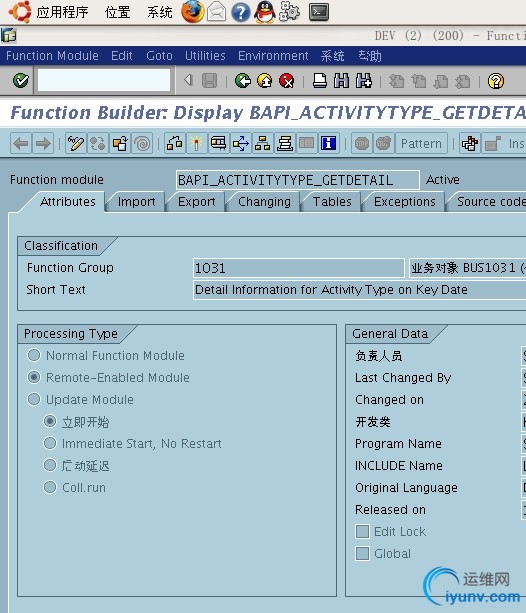Toggle Display/Change pencil icon

pyautogui.click(x=76, y=143)
